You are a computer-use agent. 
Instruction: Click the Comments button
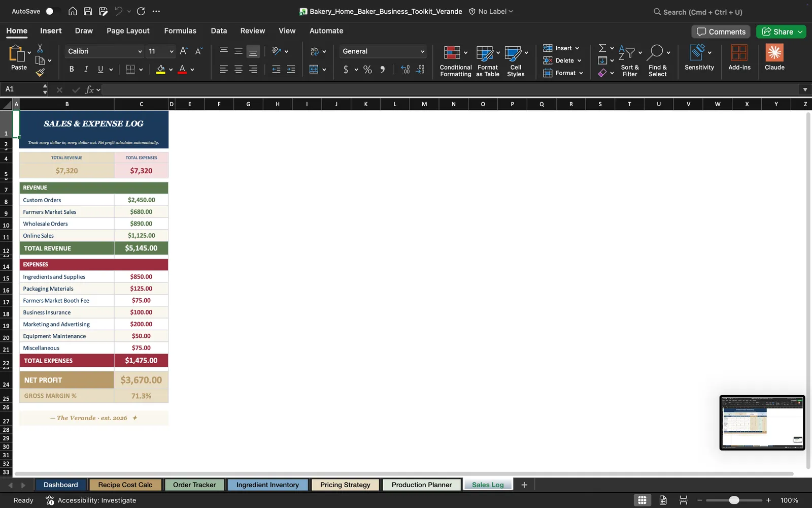[x=721, y=31]
